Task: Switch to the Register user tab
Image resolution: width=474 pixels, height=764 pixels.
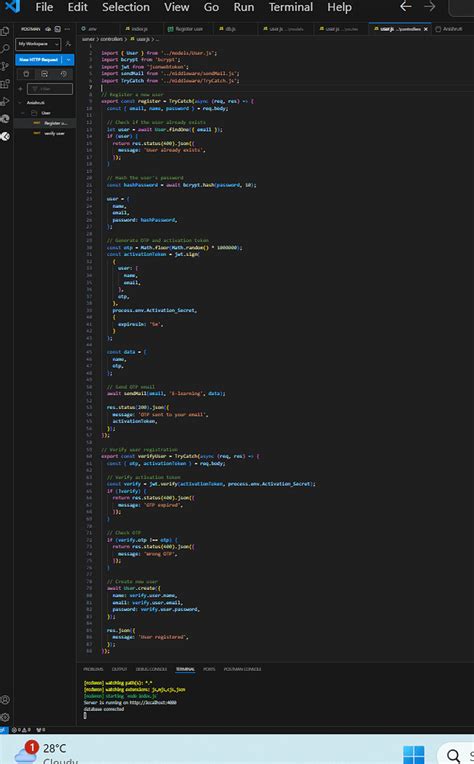Action: point(185,29)
